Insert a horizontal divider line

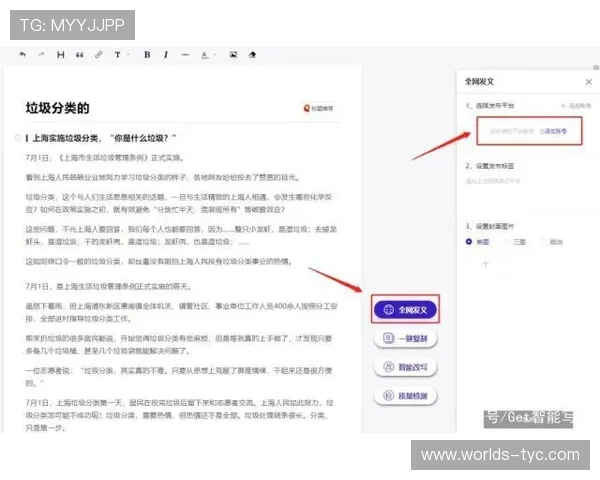pos(185,55)
